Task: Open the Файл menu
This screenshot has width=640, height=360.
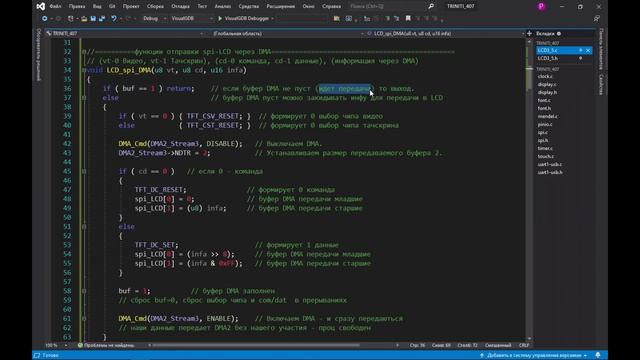Action: [x=55, y=7]
